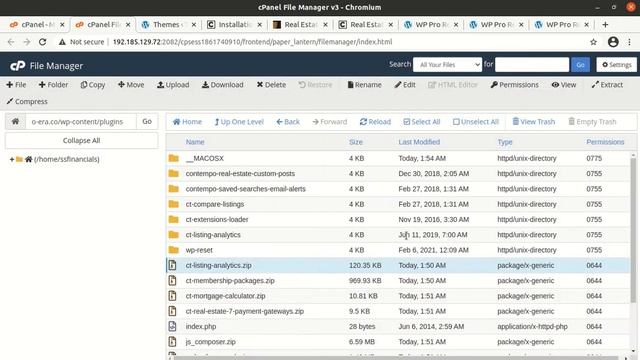The height and width of the screenshot is (360, 640).
Task: Delete the selected item
Action: click(271, 85)
